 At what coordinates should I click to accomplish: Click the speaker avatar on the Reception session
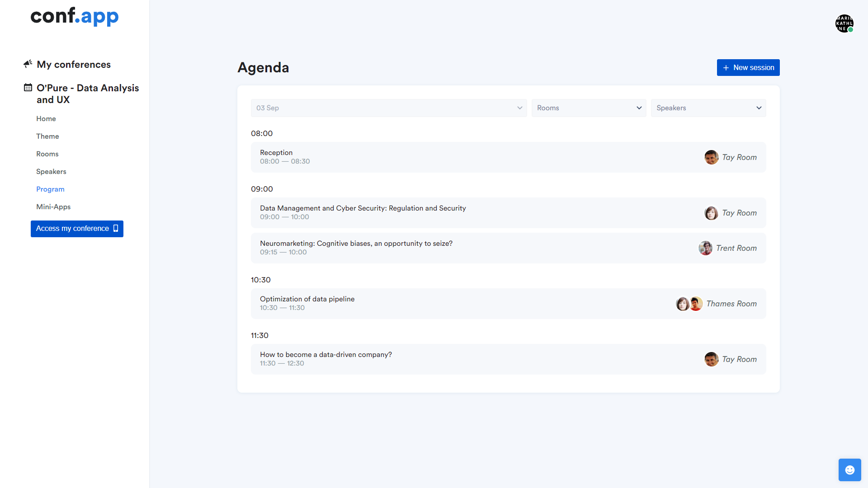pos(711,157)
